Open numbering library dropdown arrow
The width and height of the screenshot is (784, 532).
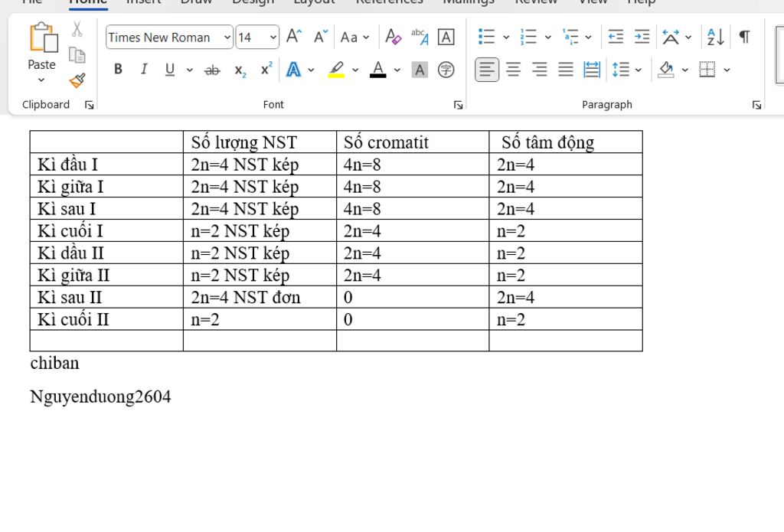click(x=548, y=37)
